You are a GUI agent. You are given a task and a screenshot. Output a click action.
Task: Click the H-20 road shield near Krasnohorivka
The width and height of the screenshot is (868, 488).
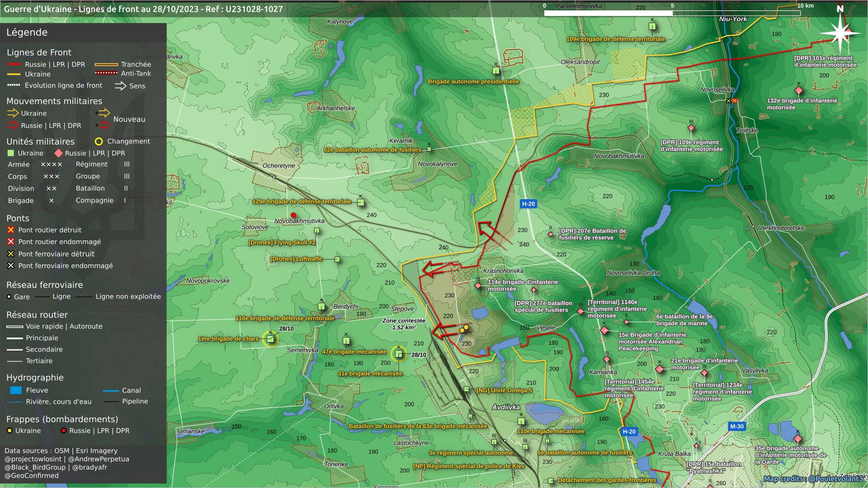pos(528,204)
